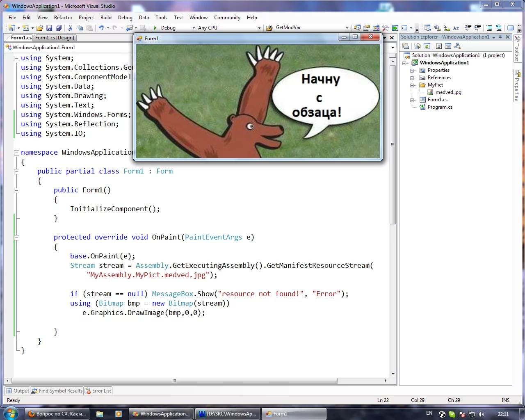The image size is (525, 420).
Task: Click the Show All Files icon
Action: pyautogui.click(x=417, y=46)
